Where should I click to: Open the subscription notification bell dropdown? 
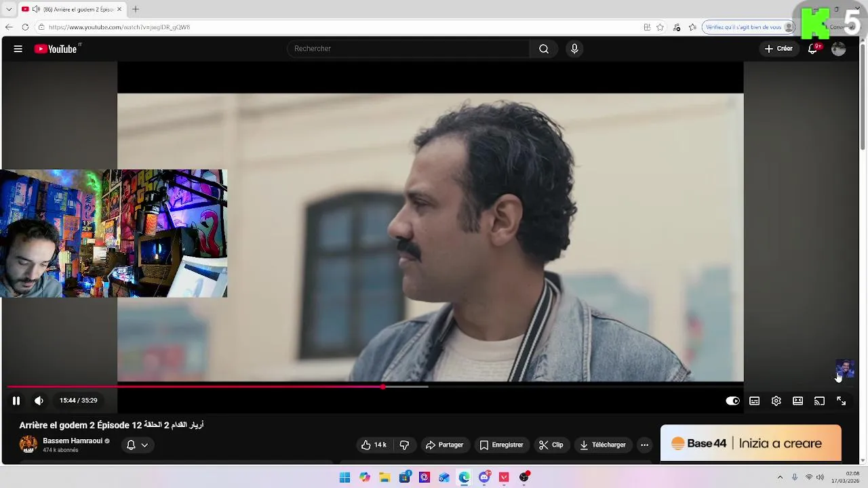137,445
